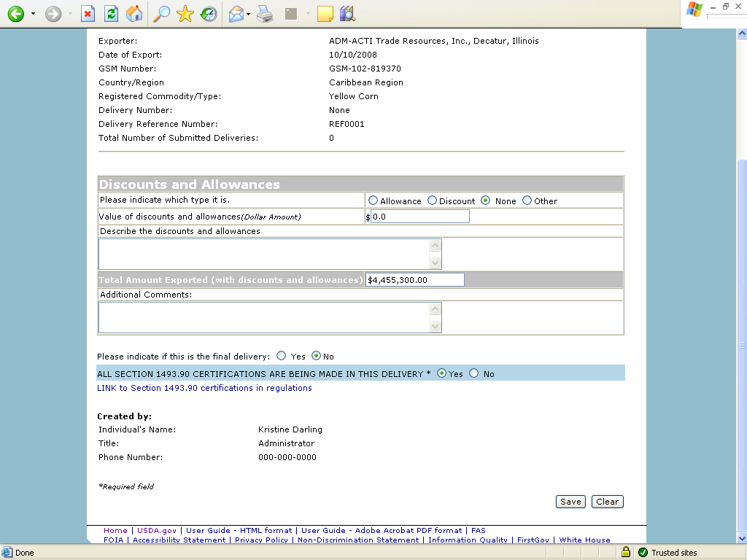Open the Home page icon

(134, 14)
